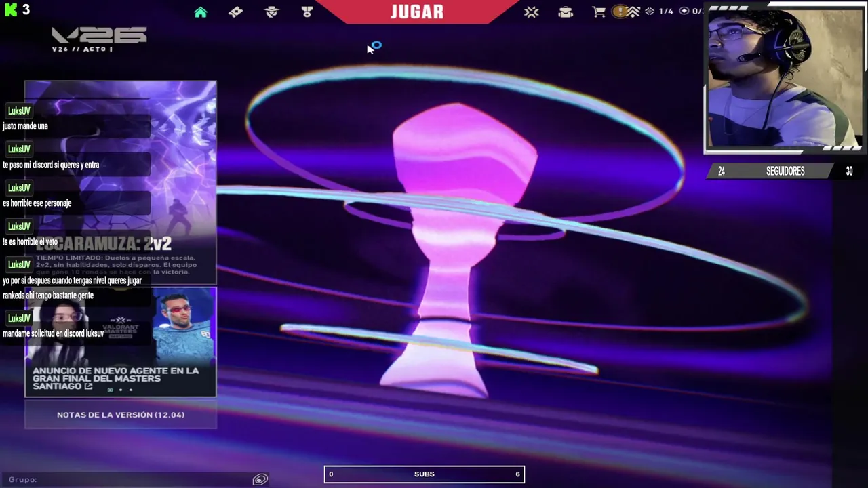Screen dimensions: 868x488
Task: Open the Store shopping cart icon
Action: [x=599, y=12]
